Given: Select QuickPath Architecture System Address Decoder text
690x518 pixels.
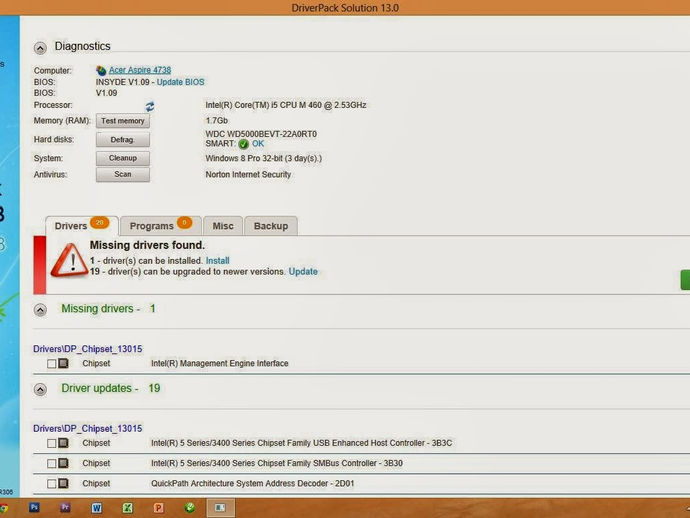Looking at the screenshot, I should point(253,484).
